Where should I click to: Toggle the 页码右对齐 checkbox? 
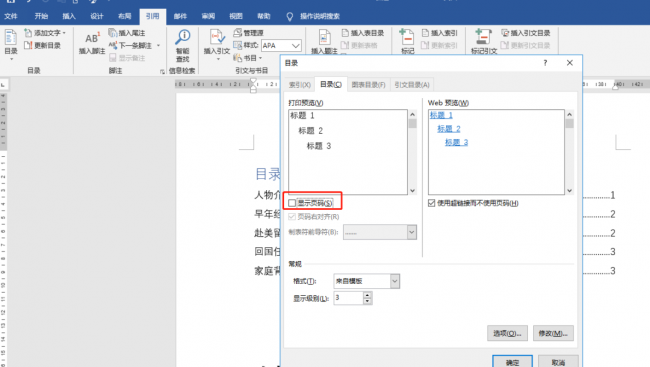click(x=292, y=216)
